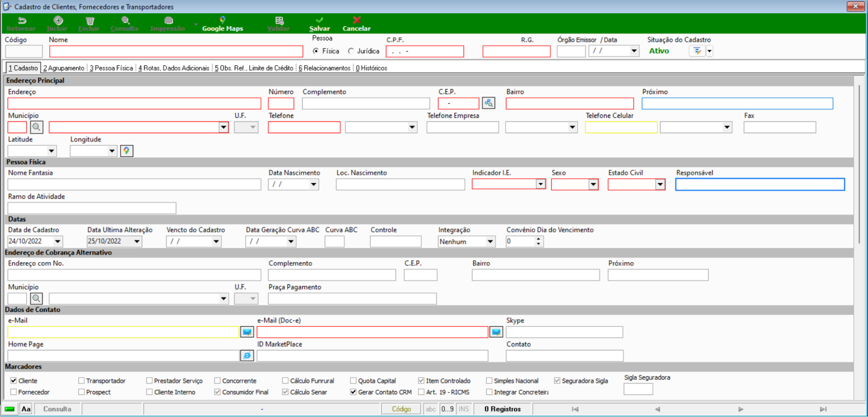This screenshot has height=417, width=868.
Task: Open Home Page browser icon
Action: click(x=247, y=356)
